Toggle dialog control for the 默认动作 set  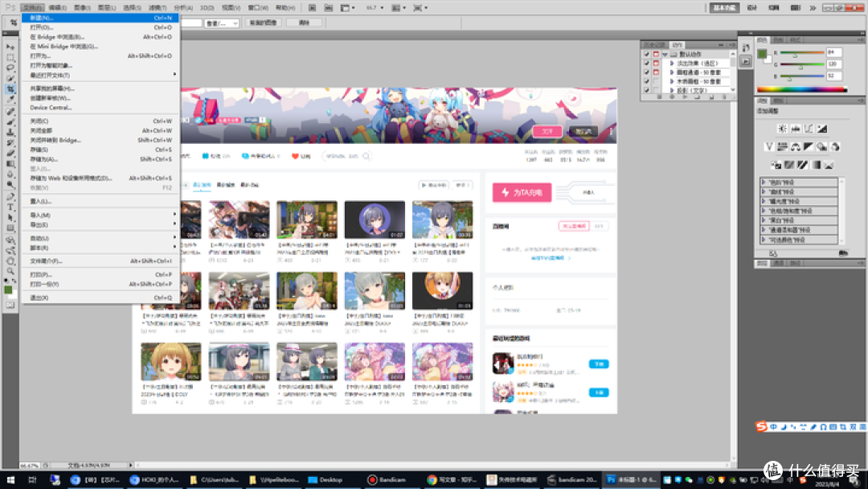[x=656, y=54]
